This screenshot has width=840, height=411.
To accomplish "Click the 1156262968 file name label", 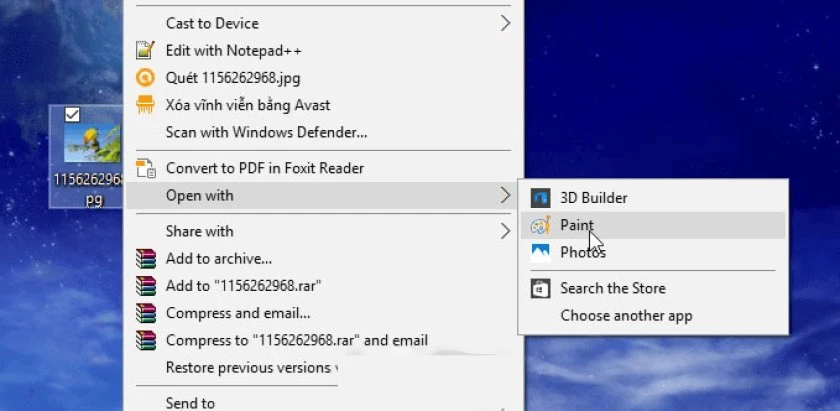I will [x=89, y=189].
